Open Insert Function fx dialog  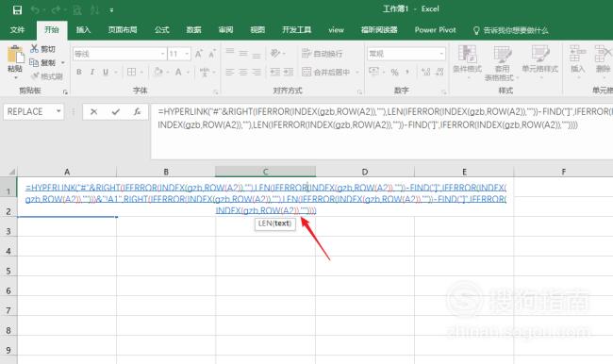click(137, 112)
